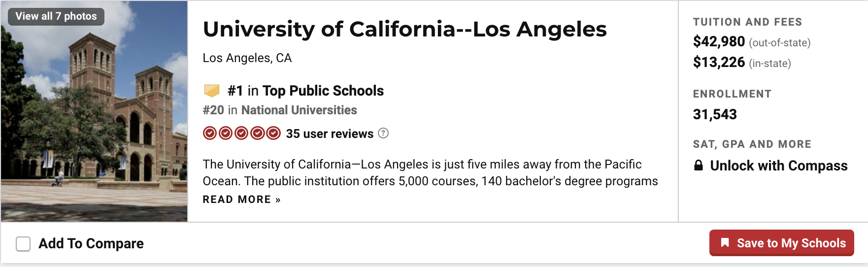Click the fifth red rating circle icon
868x267 pixels.
(x=273, y=133)
